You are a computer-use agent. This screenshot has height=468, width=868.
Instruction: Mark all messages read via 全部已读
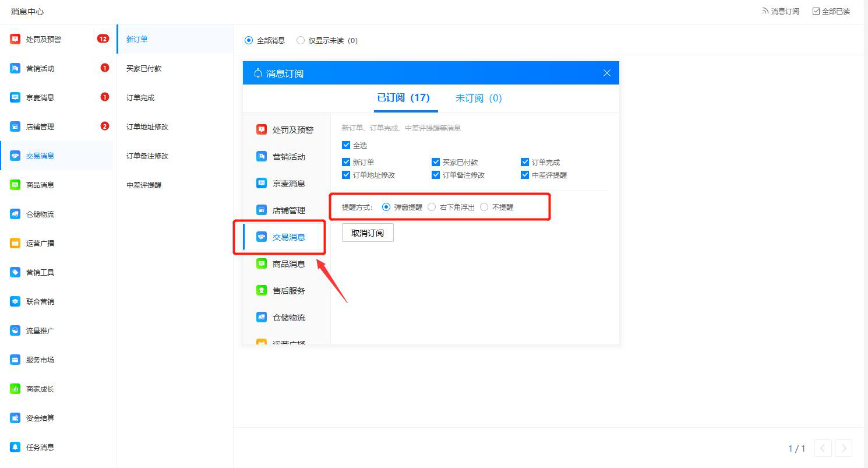point(831,10)
